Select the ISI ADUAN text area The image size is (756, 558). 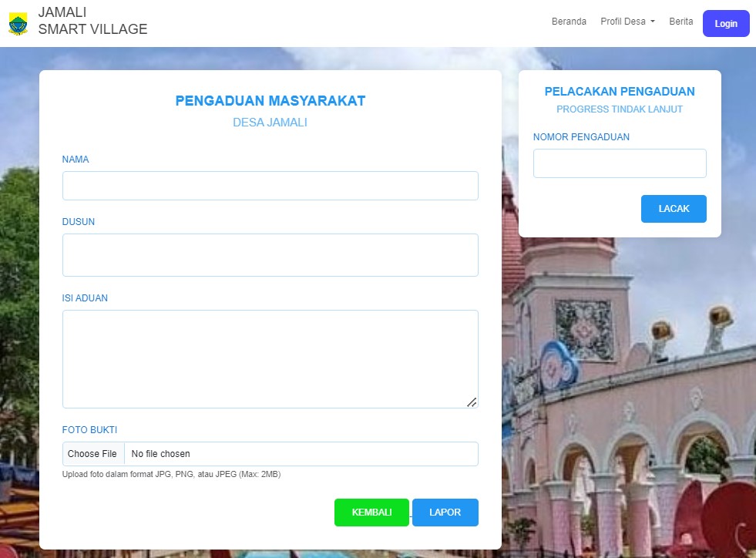tap(270, 358)
